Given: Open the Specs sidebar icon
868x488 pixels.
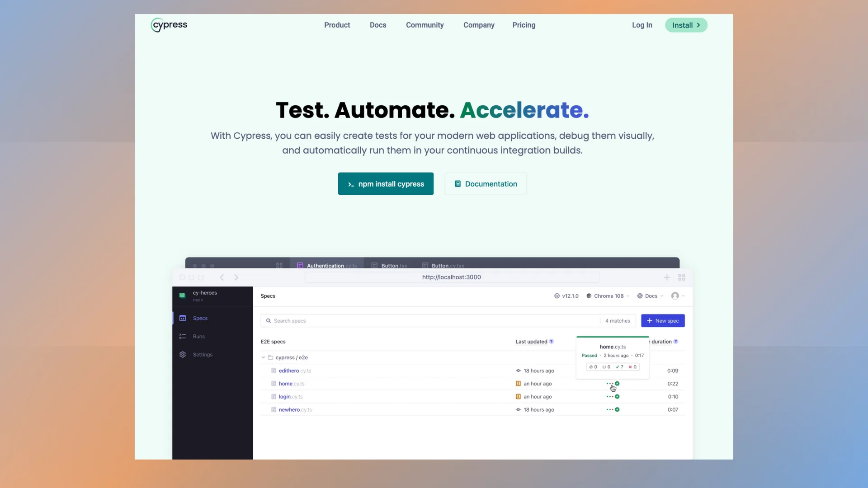Looking at the screenshot, I should pos(183,318).
